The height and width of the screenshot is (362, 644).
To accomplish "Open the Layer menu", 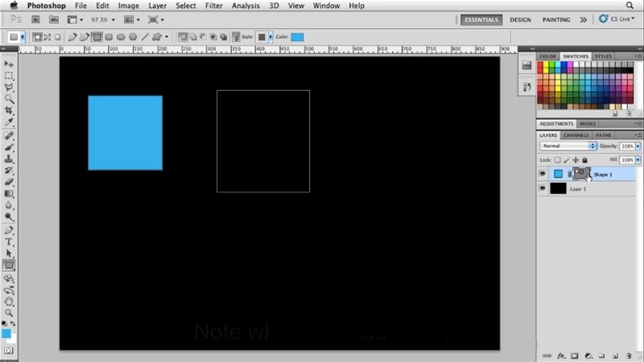I will click(157, 6).
